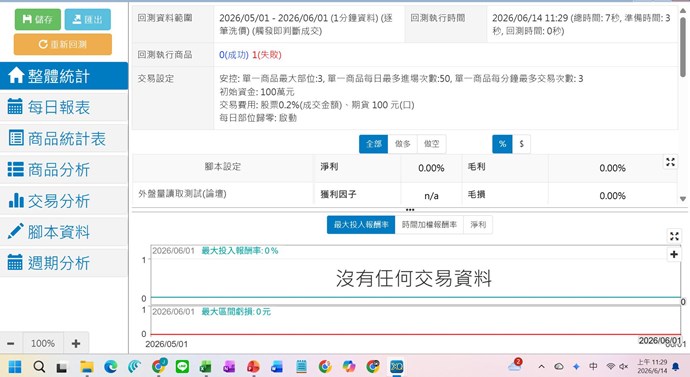The height and width of the screenshot is (377, 690).
Task: Open OneNote from the taskbar
Action: coord(229,366)
